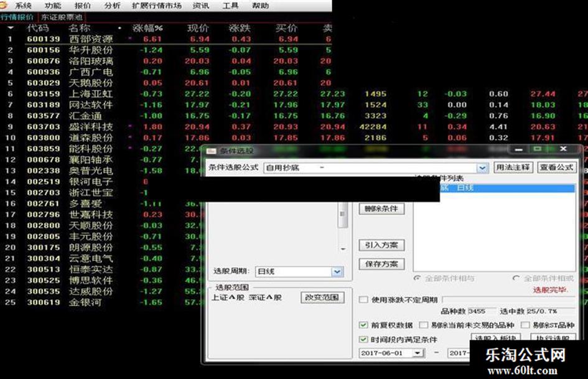Image resolution: width=588 pixels, height=379 pixels.
Task: Select stock row 600156 华升股份
Action: click(166, 50)
